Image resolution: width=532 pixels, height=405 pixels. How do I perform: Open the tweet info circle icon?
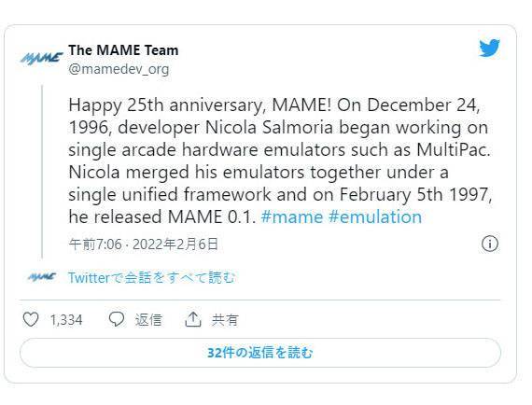(x=490, y=244)
